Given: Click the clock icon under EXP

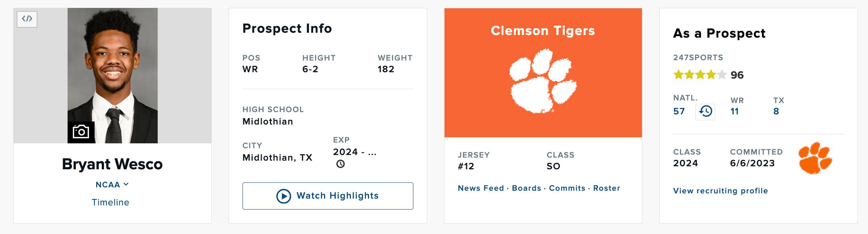Looking at the screenshot, I should (x=341, y=164).
